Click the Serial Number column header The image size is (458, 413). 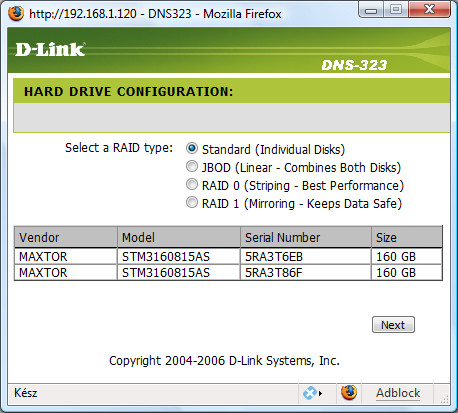pyautogui.click(x=306, y=237)
